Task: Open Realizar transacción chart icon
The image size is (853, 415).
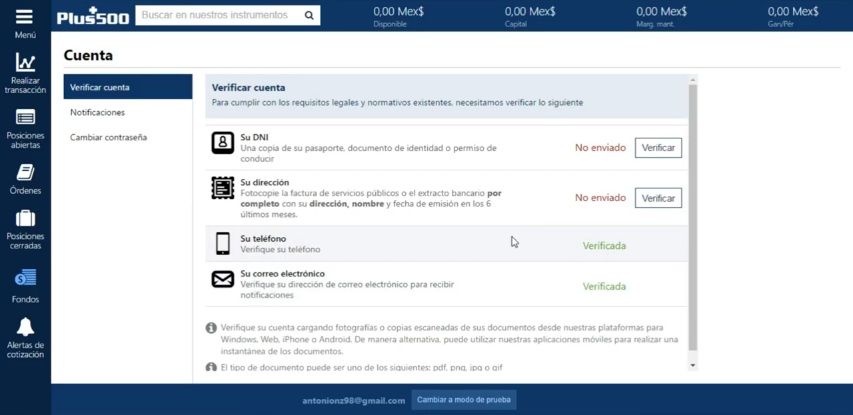Action: pos(25,63)
